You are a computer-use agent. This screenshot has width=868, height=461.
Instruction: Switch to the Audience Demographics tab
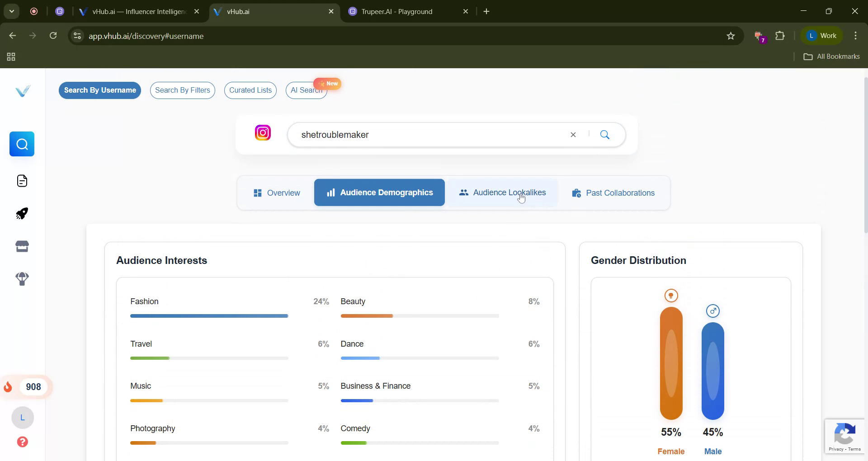click(379, 192)
